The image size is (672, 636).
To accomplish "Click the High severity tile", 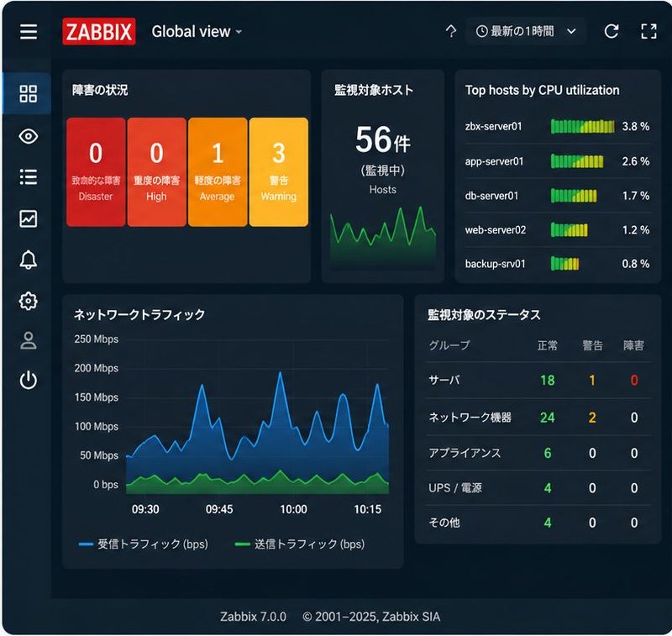I will 157,172.
